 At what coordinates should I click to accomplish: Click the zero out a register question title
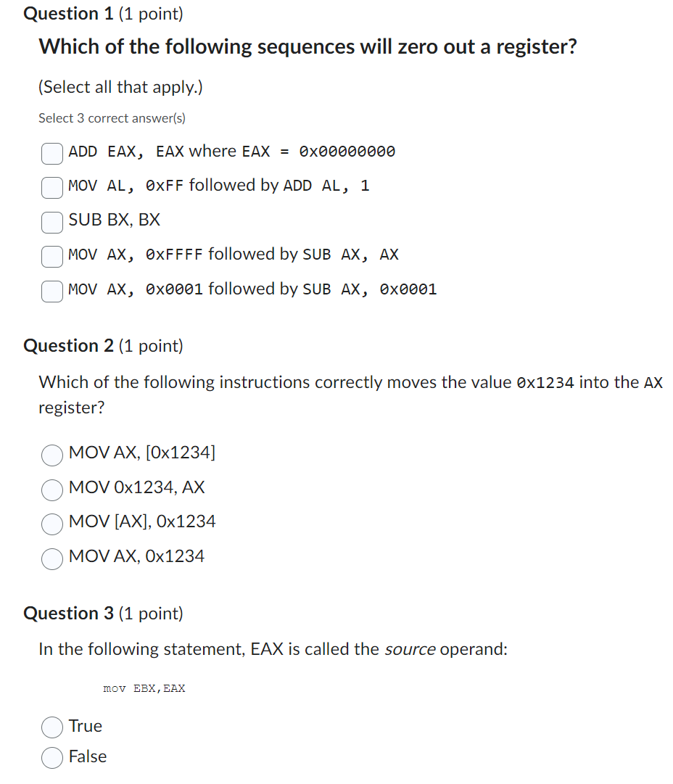tap(307, 46)
